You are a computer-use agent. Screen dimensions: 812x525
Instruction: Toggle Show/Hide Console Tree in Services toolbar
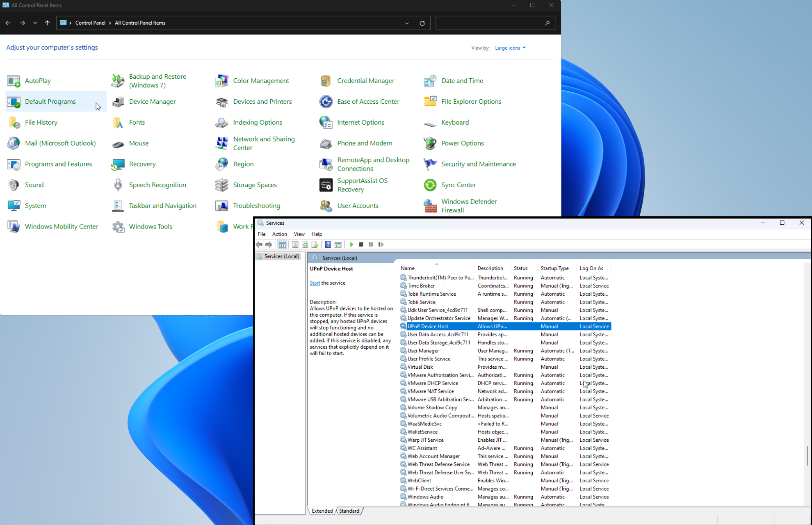tap(282, 244)
